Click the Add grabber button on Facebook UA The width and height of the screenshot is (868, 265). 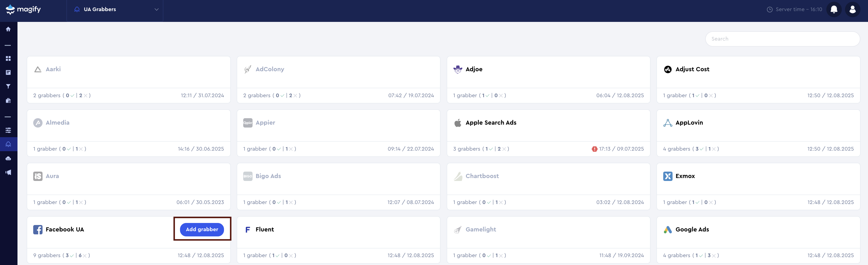202,230
